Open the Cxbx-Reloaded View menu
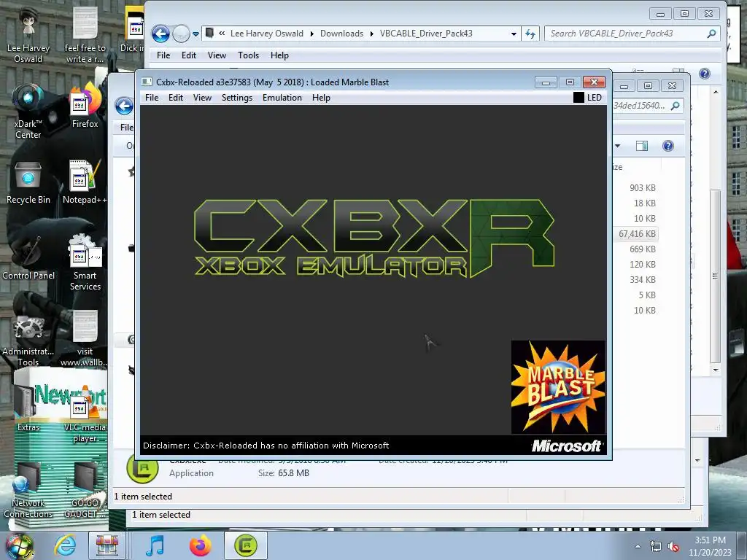 (202, 98)
